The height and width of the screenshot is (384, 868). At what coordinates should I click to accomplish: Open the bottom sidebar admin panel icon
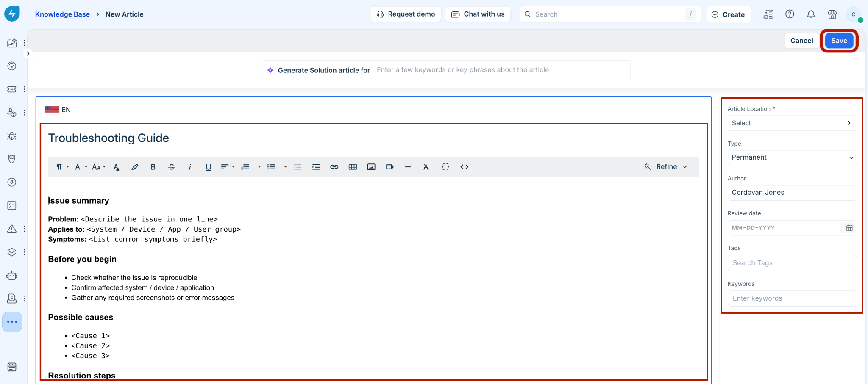pos(12,367)
